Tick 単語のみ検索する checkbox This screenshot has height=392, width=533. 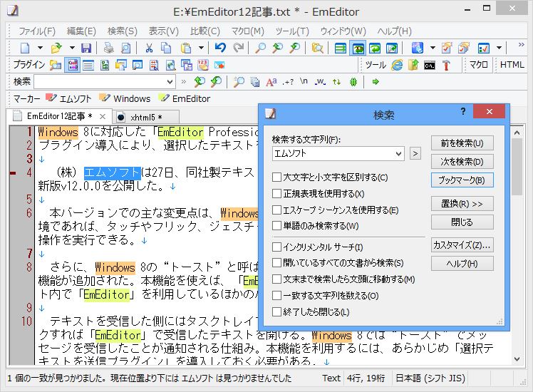[x=276, y=225]
